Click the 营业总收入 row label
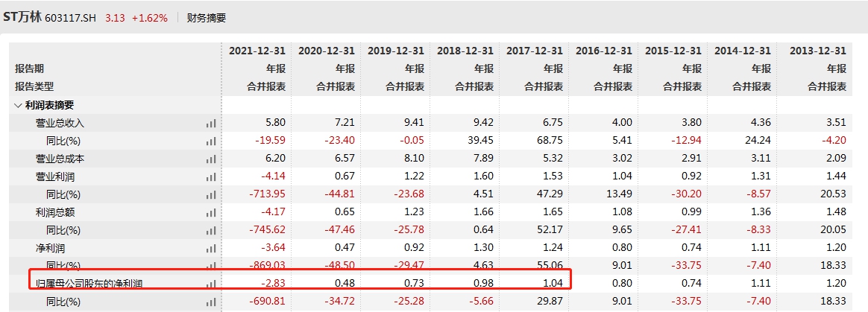The width and height of the screenshot is (868, 312). [60, 123]
